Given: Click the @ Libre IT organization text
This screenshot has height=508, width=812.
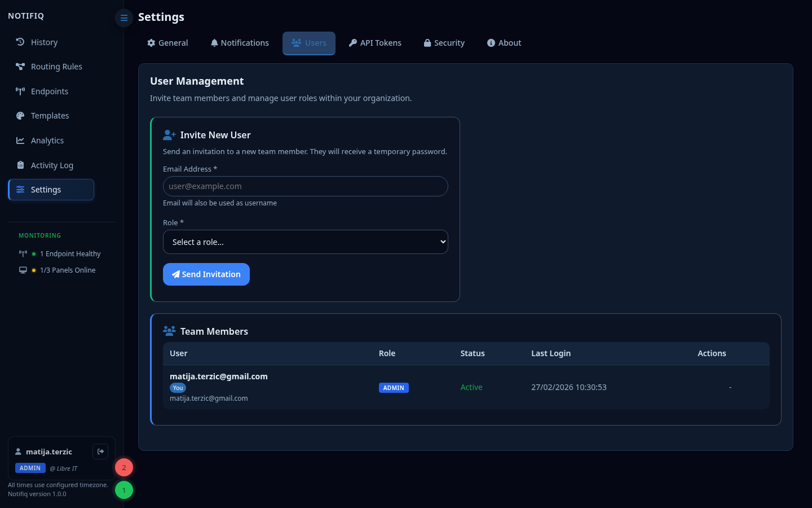Looking at the screenshot, I should coord(64,468).
